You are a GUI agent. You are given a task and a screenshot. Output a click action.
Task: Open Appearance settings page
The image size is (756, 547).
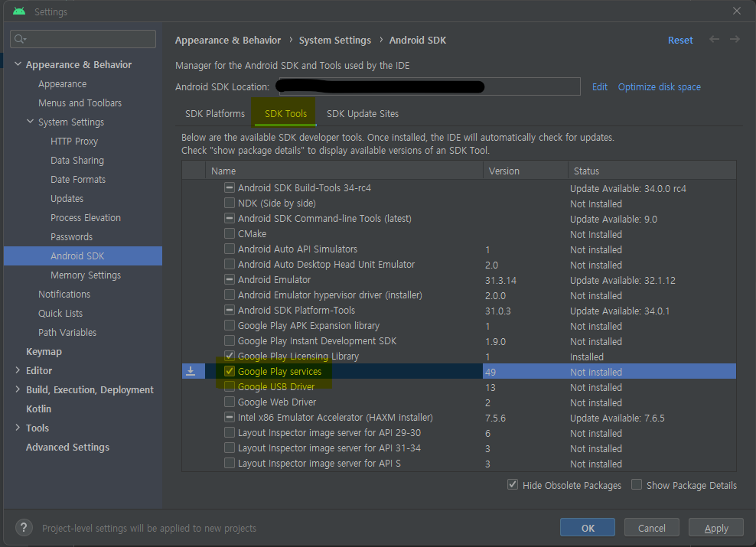tap(63, 83)
